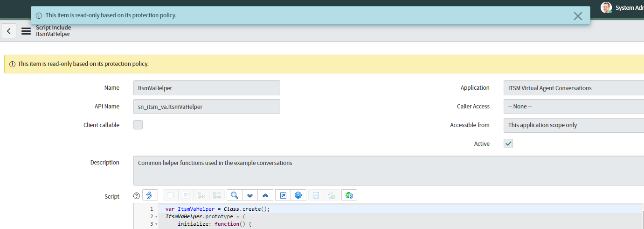644x229 pixels.
Task: Toggle the Client callable checkbox
Action: point(138,125)
